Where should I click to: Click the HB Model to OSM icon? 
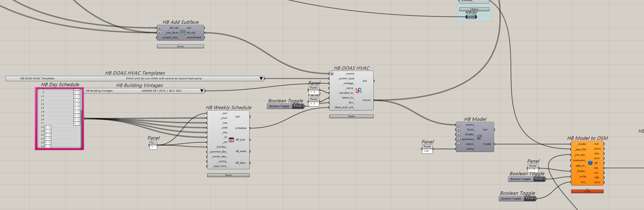tap(590, 163)
